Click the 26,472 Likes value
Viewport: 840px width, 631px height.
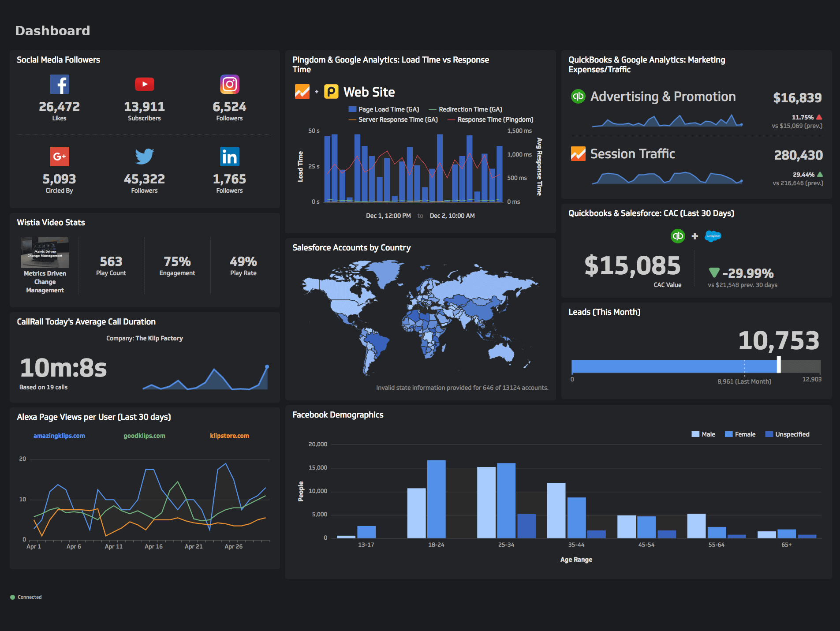[59, 107]
